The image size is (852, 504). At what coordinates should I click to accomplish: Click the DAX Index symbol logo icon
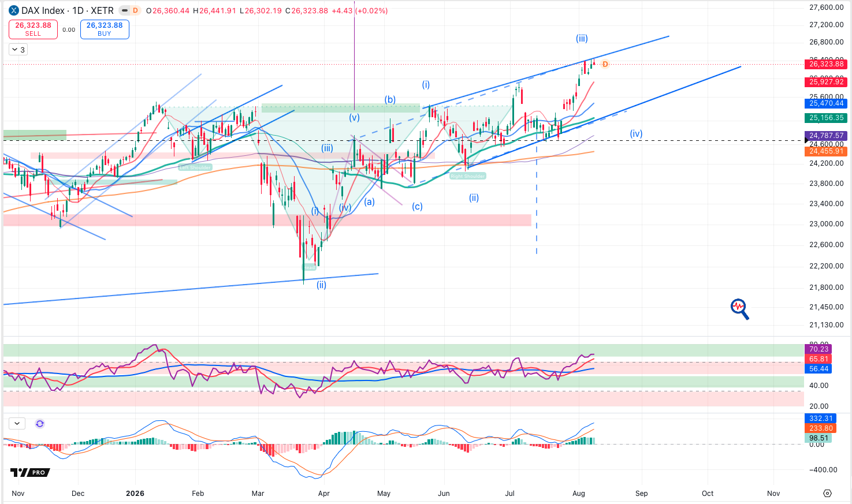[x=13, y=10]
